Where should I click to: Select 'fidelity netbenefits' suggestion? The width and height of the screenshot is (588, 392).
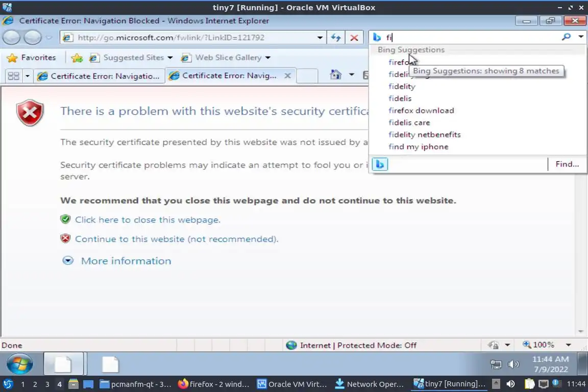pyautogui.click(x=425, y=134)
